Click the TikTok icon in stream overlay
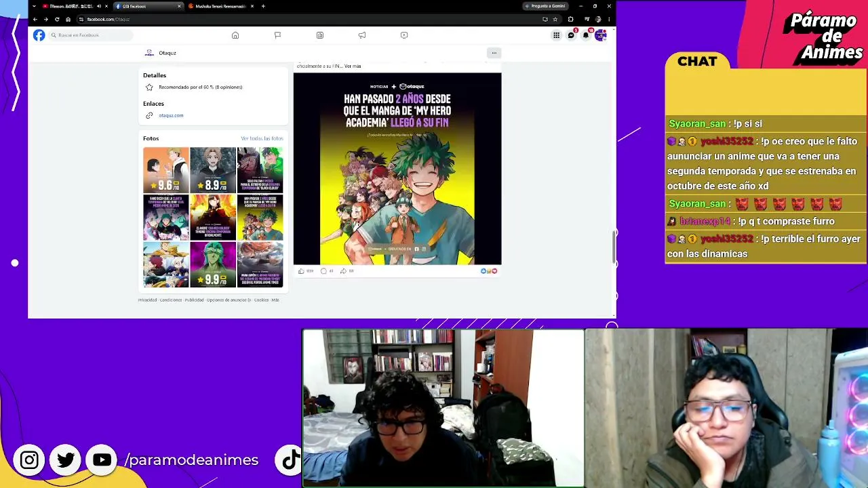 point(291,460)
